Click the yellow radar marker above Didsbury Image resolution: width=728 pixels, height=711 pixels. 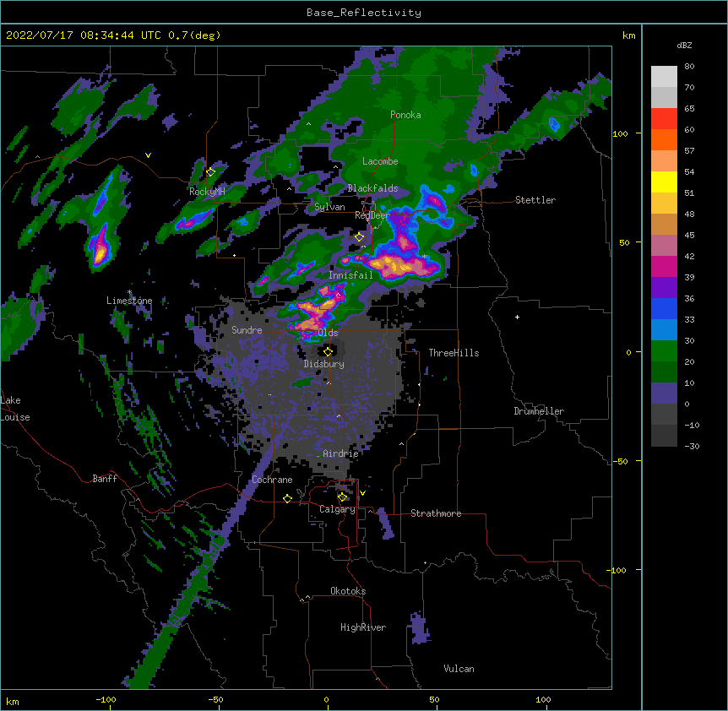click(x=328, y=351)
